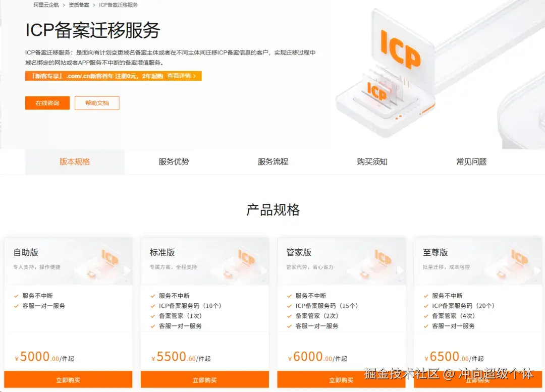Click checkmark beside ICP备案服务码 (15个)
This screenshot has width=545, height=392.
(289, 306)
